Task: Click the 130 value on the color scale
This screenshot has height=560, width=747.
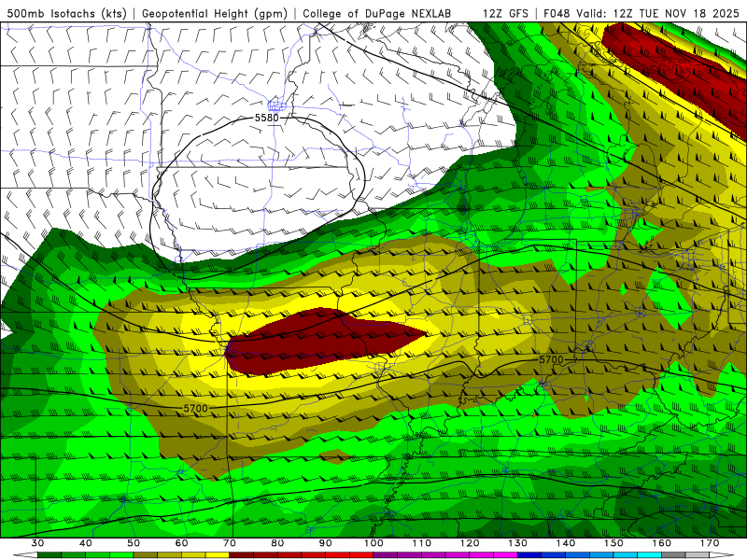Action: (518, 543)
